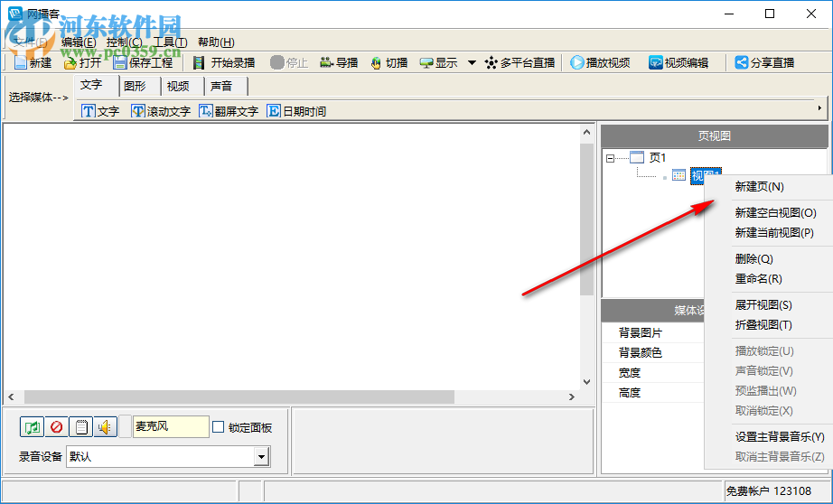Image resolution: width=833 pixels, height=504 pixels.
Task: Click the red prohibit circle button
Action: [x=56, y=427]
